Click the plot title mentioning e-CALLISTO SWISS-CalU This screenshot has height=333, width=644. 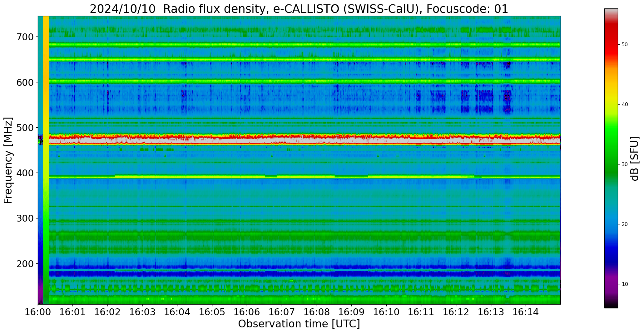point(299,9)
